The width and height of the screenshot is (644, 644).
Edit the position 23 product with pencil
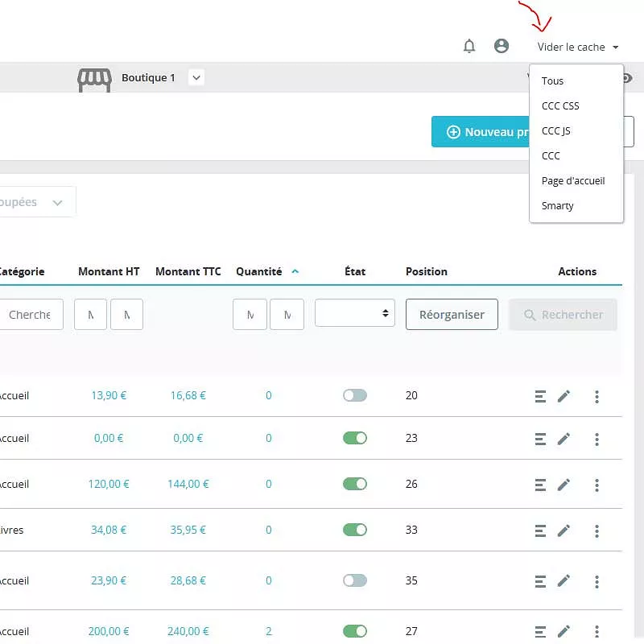pos(563,439)
